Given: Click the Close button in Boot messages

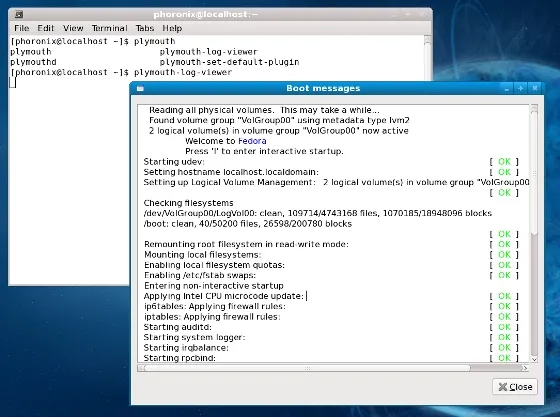Looking at the screenshot, I should (x=515, y=387).
